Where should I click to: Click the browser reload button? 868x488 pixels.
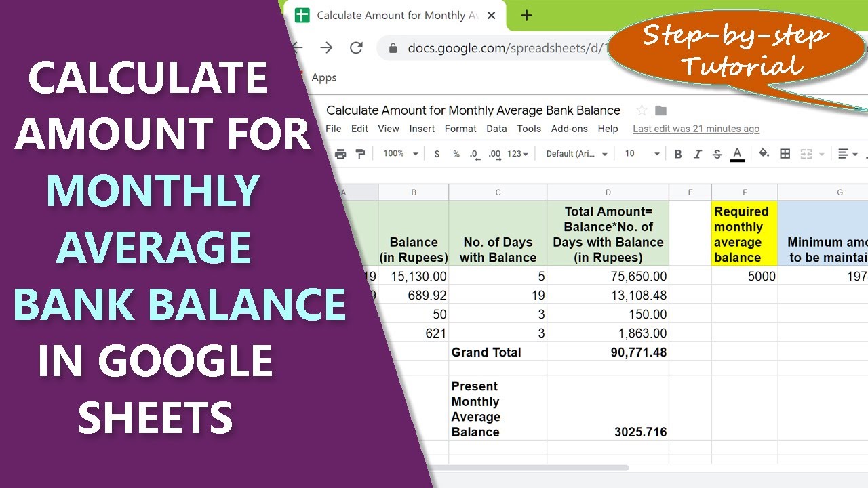[356, 47]
